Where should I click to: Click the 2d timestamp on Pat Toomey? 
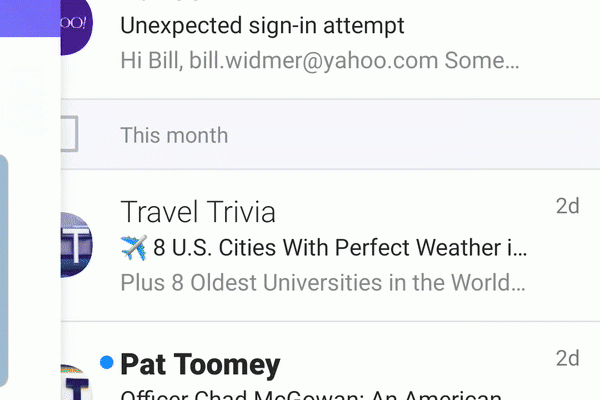coord(567,358)
